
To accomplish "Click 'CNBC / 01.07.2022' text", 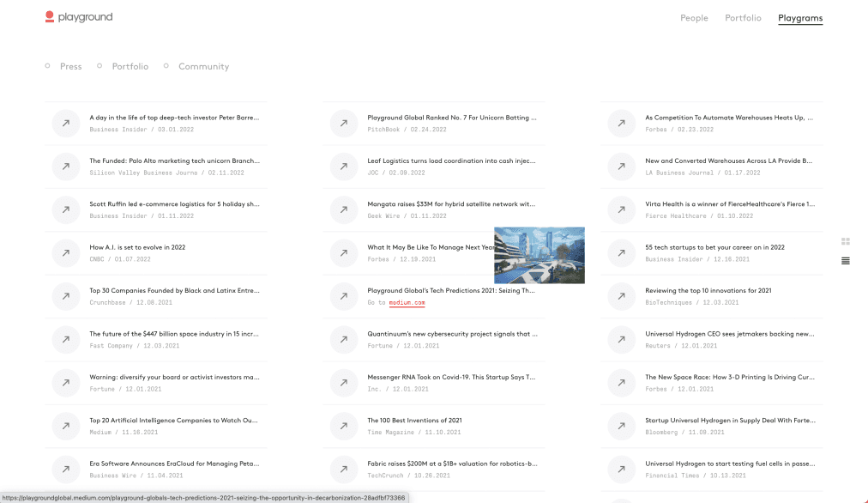I will pos(120,259).
